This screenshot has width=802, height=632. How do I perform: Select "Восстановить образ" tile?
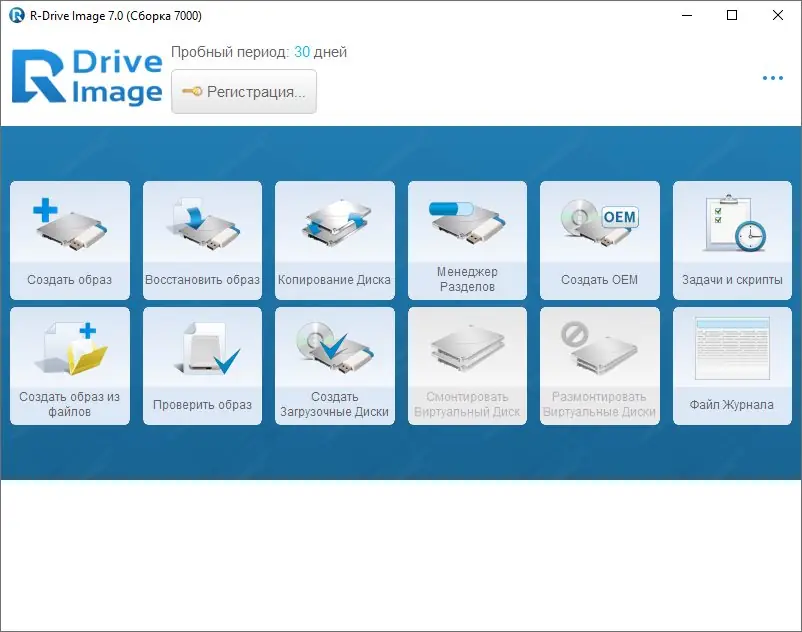(x=202, y=238)
